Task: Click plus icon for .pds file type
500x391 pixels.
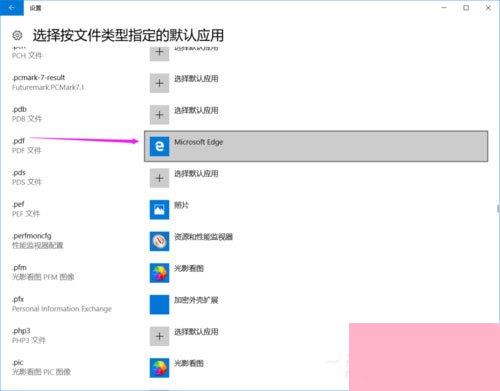Action: [x=159, y=178]
